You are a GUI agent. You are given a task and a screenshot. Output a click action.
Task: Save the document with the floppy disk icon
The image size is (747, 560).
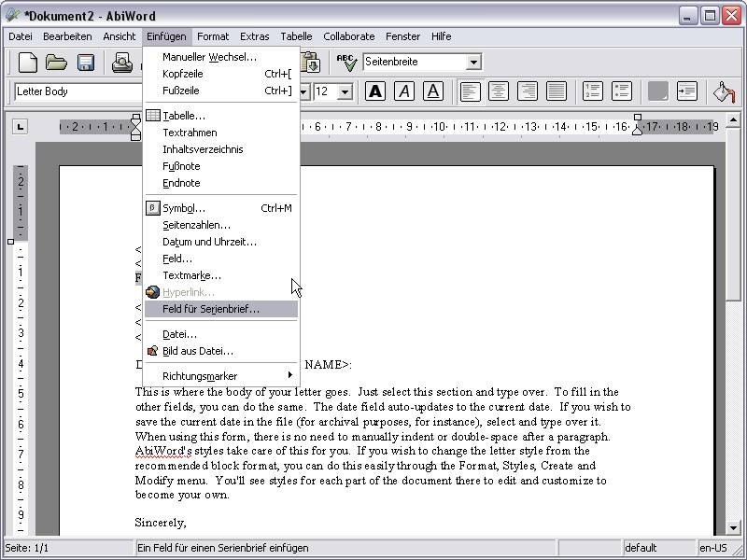point(86,63)
